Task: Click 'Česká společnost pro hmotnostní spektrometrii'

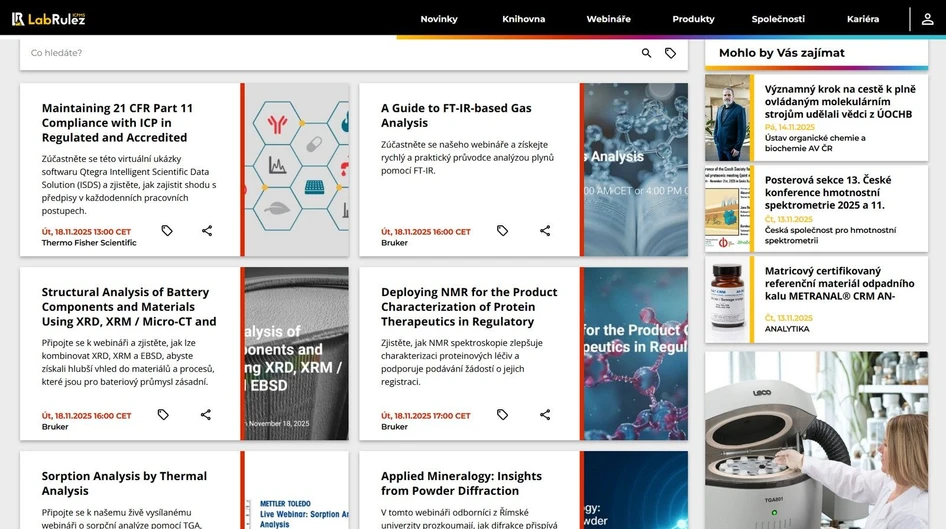Action: click(830, 235)
